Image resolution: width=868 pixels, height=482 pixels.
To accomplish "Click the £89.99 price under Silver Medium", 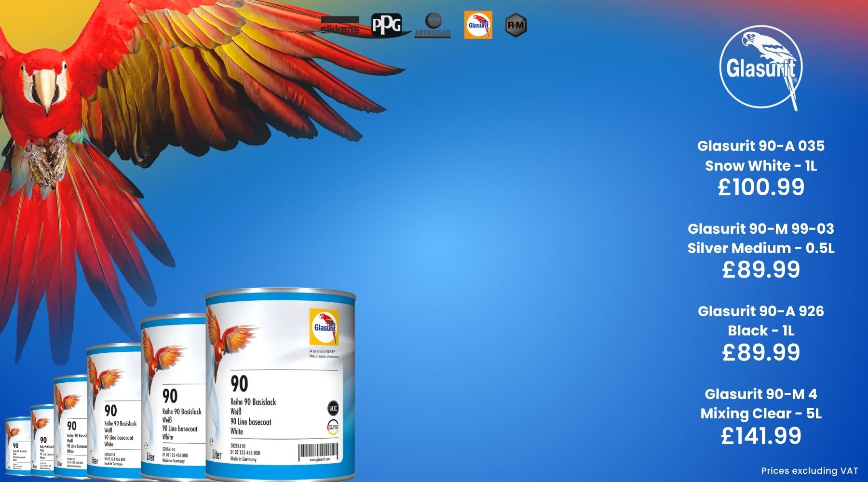I will 760,269.
